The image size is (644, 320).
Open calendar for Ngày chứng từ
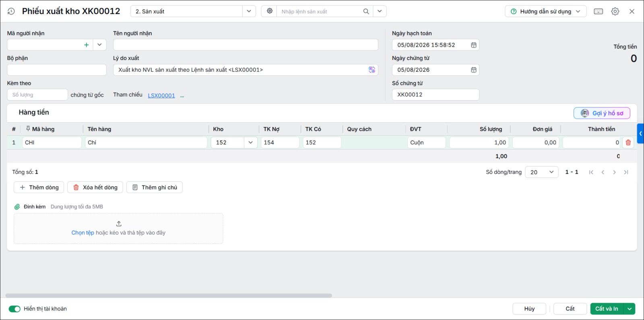pos(474,70)
